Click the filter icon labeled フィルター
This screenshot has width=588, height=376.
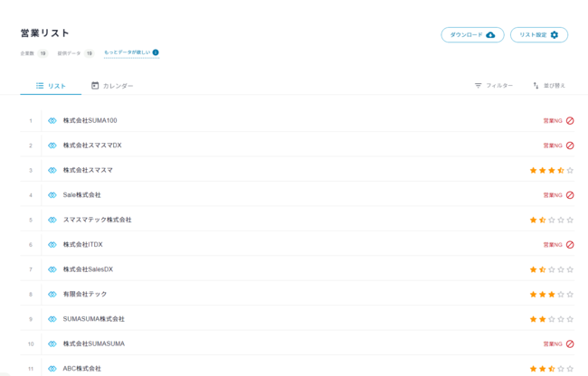pyautogui.click(x=479, y=86)
